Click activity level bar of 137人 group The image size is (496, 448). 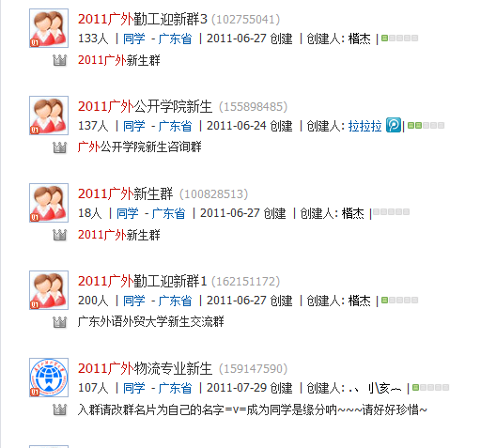coord(426,126)
